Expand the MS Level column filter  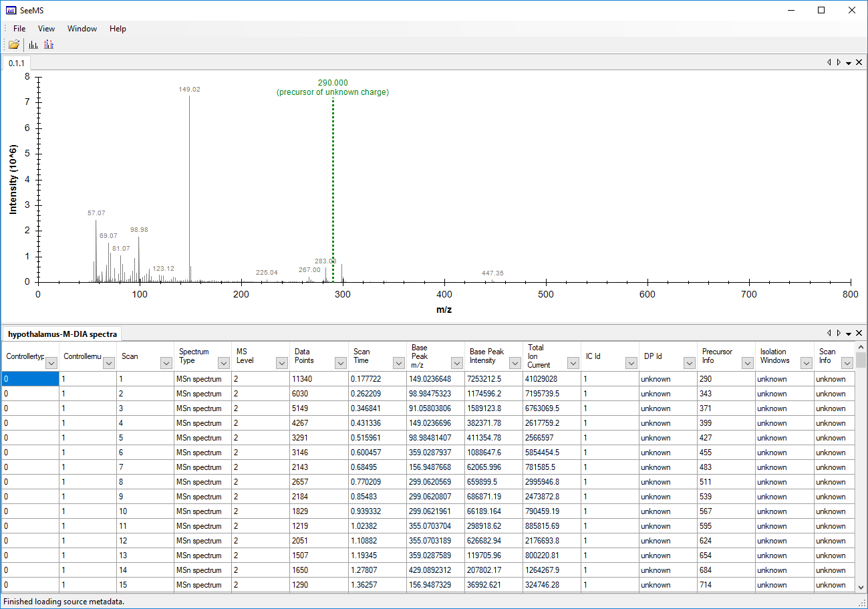pos(282,363)
